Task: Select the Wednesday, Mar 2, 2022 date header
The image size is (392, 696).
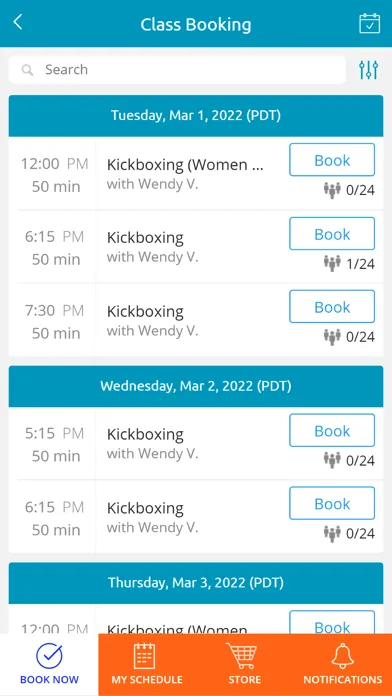Action: coord(196,386)
